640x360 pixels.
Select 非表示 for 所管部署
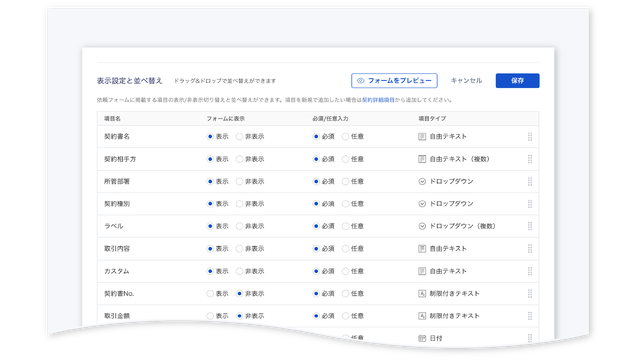(240, 182)
